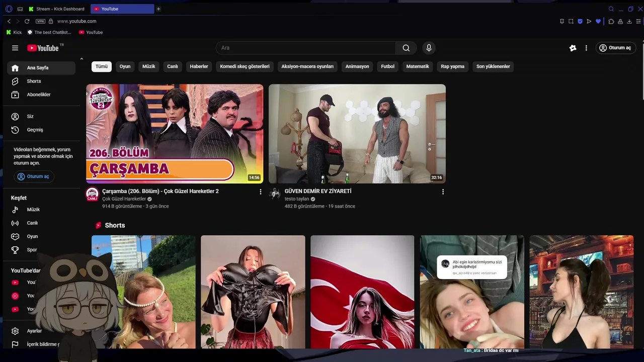
Task: Go back to previous page
Action: pyautogui.click(x=9, y=21)
